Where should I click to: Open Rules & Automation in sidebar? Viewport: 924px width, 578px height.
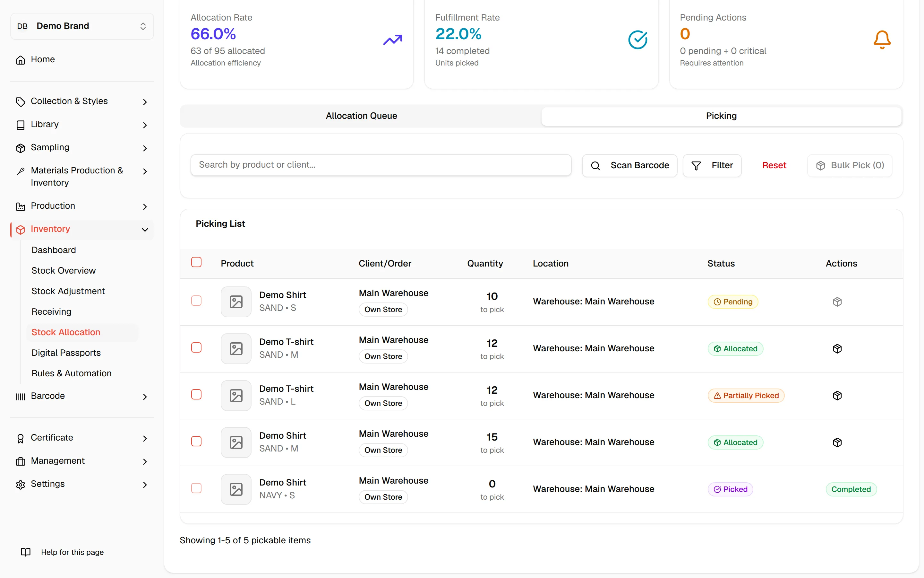(72, 373)
